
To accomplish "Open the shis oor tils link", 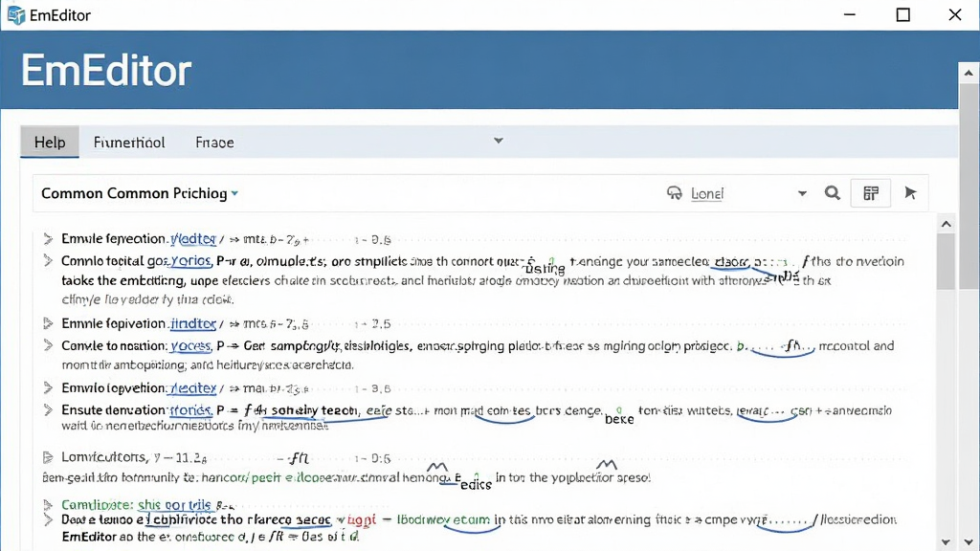I will click(x=174, y=505).
